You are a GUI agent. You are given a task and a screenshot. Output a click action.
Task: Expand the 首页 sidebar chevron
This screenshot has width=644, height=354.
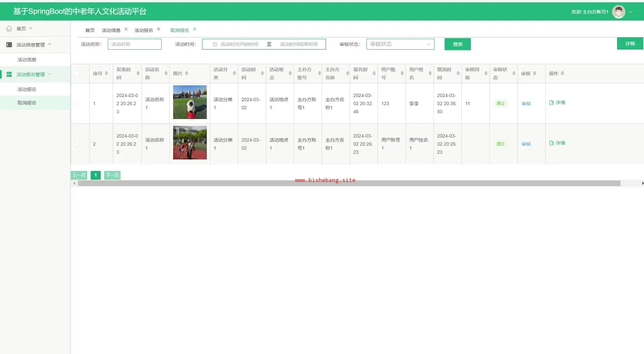pyautogui.click(x=31, y=28)
